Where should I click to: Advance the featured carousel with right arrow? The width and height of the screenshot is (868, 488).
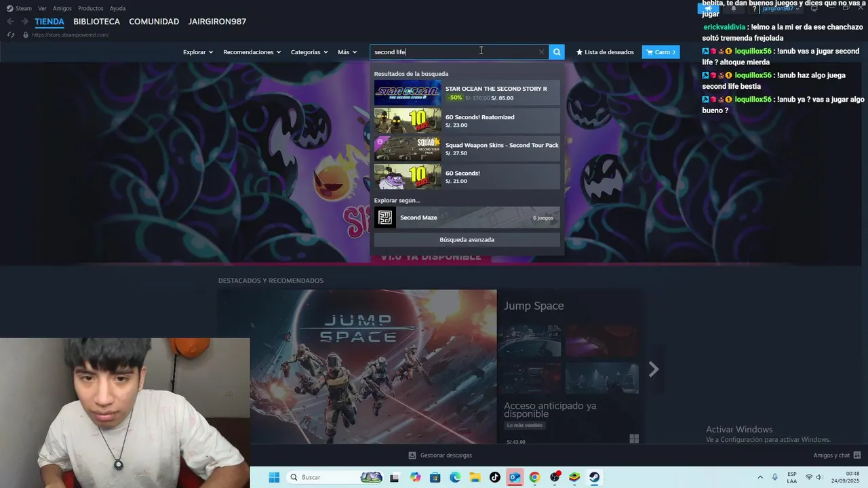pyautogui.click(x=654, y=369)
